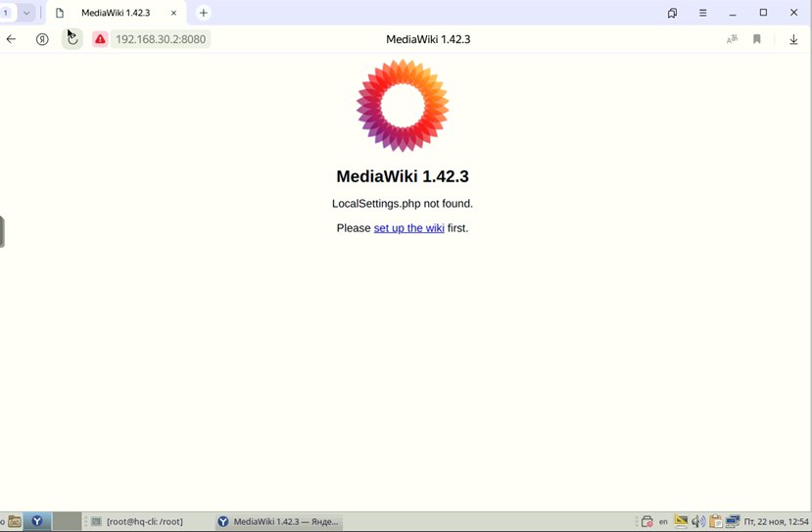812x532 pixels.
Task: Click 'LocalSettings.php not found.' text
Action: coord(403,204)
